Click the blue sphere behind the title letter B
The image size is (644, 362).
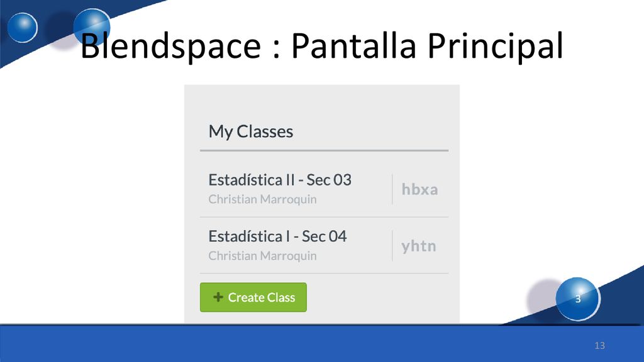[x=92, y=26]
